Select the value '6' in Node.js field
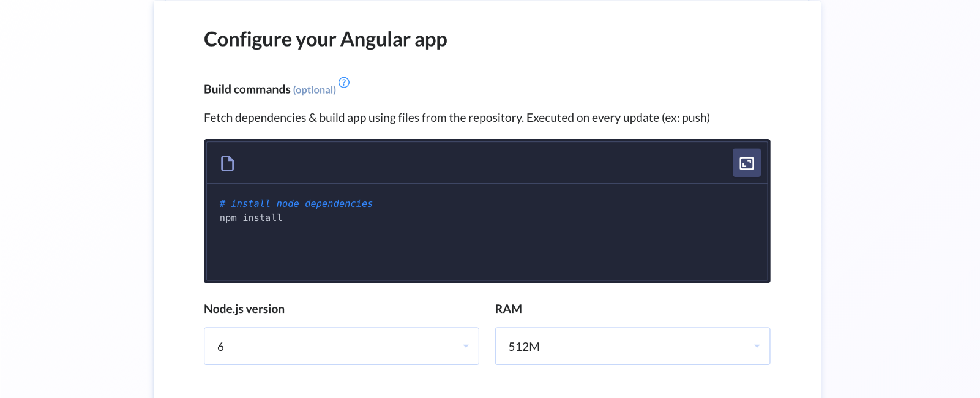 tap(221, 347)
